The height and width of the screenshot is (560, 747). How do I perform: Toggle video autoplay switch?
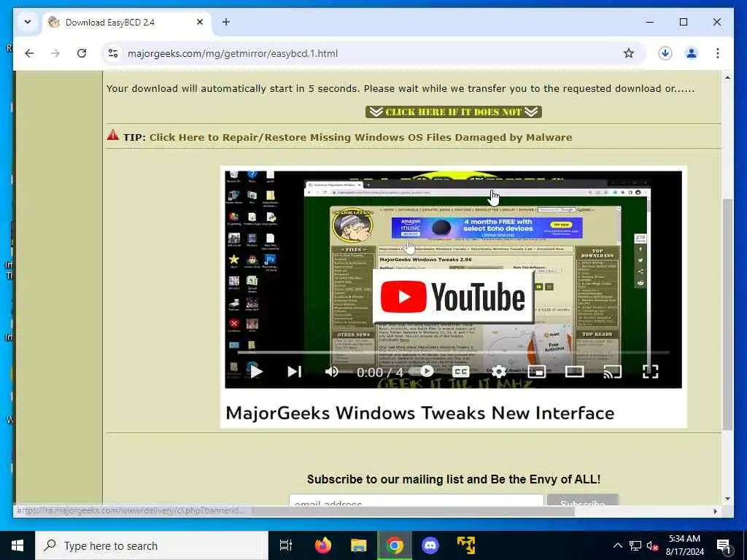pyautogui.click(x=421, y=371)
